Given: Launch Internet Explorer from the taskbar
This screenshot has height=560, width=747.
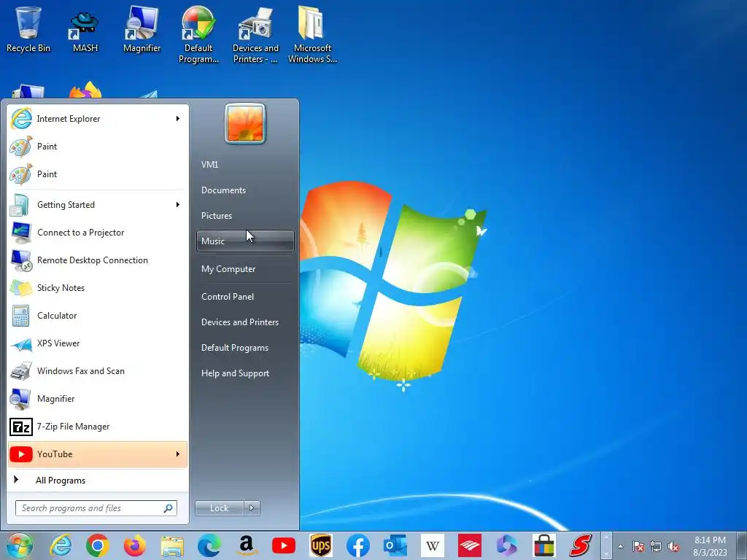Looking at the screenshot, I should (61, 545).
